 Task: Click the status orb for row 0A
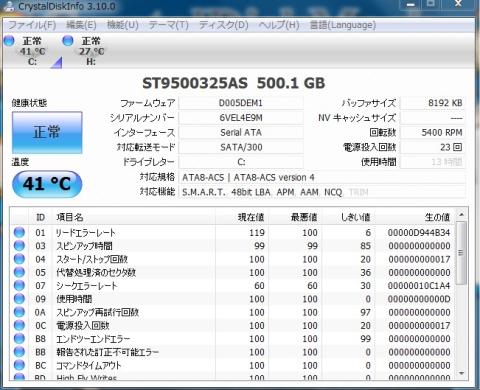pyautogui.click(x=19, y=312)
